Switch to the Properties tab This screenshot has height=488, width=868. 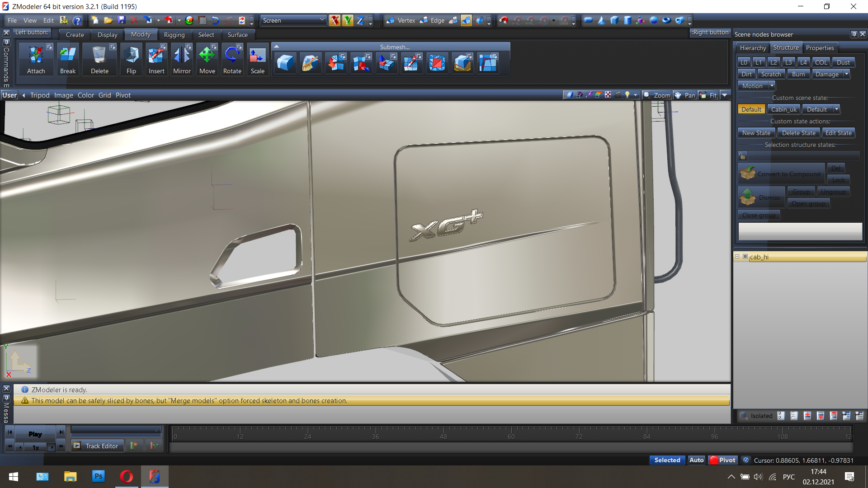tap(820, 48)
